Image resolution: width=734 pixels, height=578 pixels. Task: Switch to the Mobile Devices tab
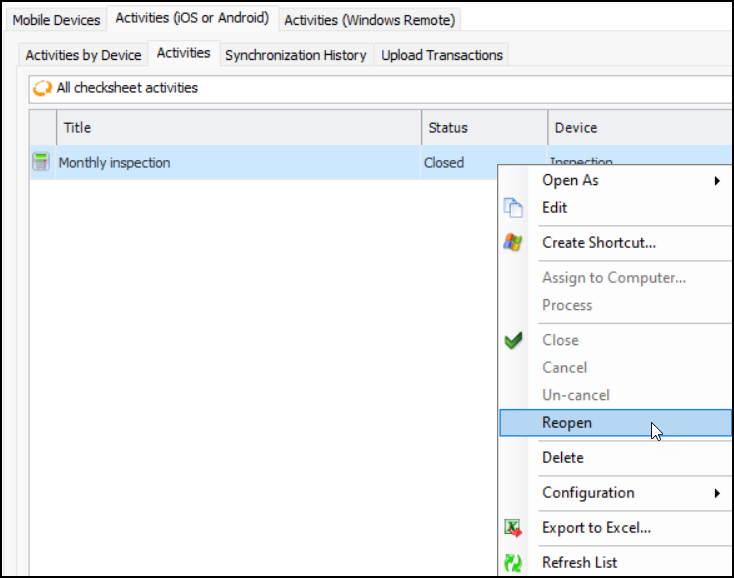tap(56, 20)
